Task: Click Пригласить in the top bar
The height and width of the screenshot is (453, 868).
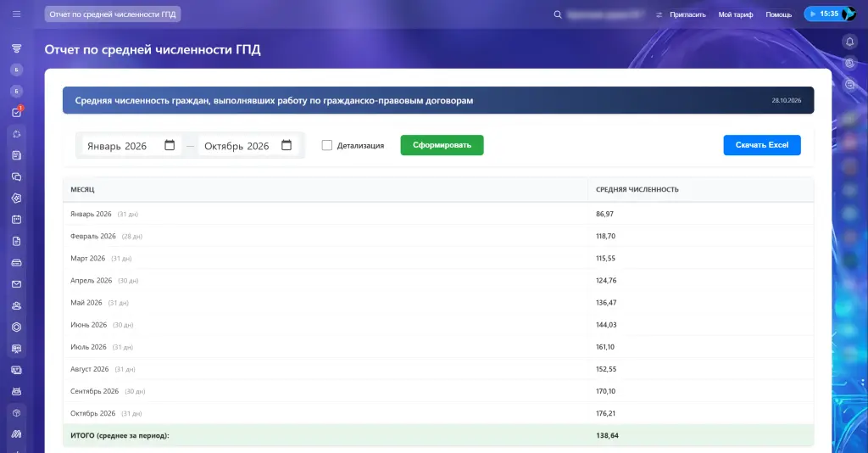Action: coord(687,15)
